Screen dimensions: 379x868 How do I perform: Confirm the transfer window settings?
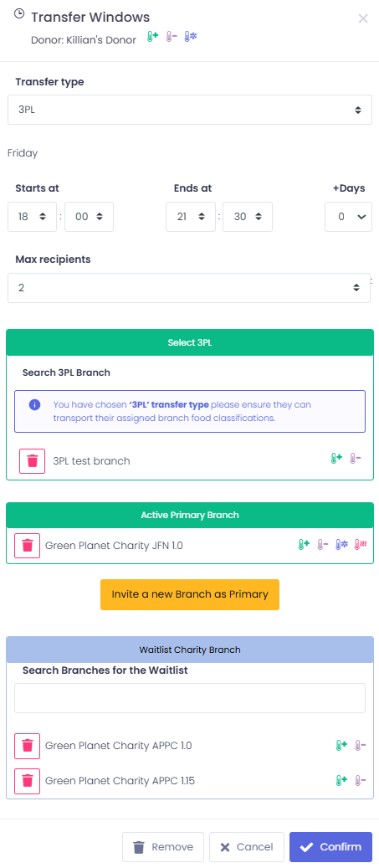pyautogui.click(x=330, y=847)
